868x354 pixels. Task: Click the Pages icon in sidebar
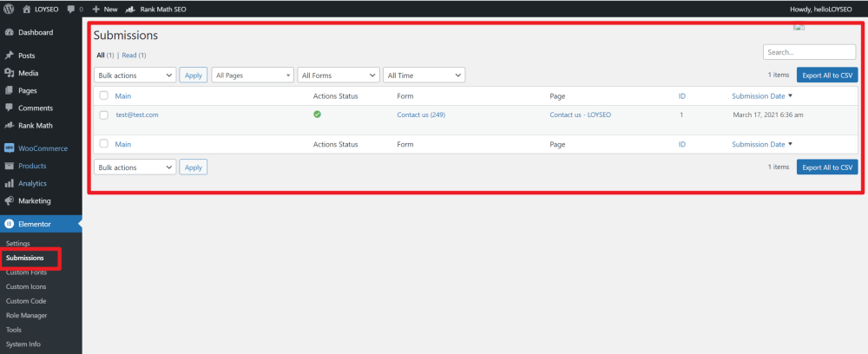click(9, 91)
